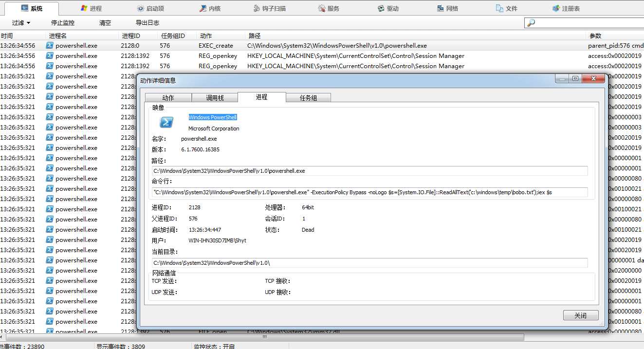Click the 钩子扫描 tab icon
The width and height of the screenshot is (644, 349).
[x=258, y=8]
